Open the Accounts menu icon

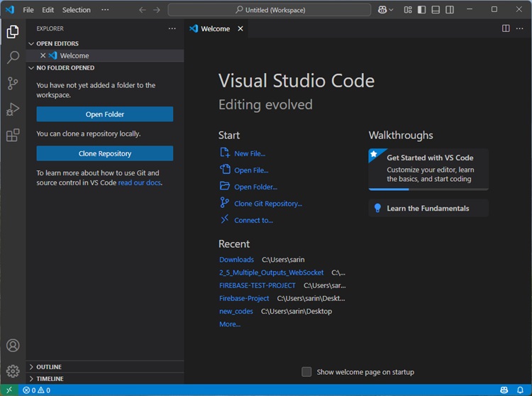click(x=13, y=346)
